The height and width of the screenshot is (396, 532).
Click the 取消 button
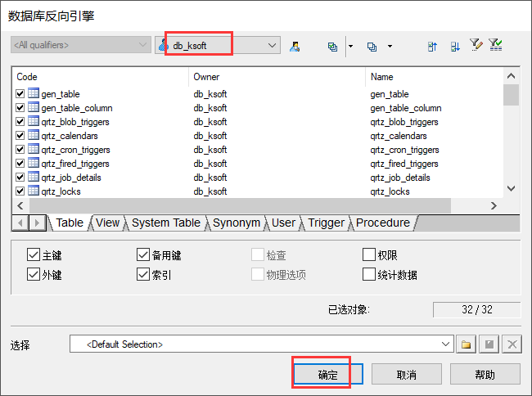tap(407, 374)
